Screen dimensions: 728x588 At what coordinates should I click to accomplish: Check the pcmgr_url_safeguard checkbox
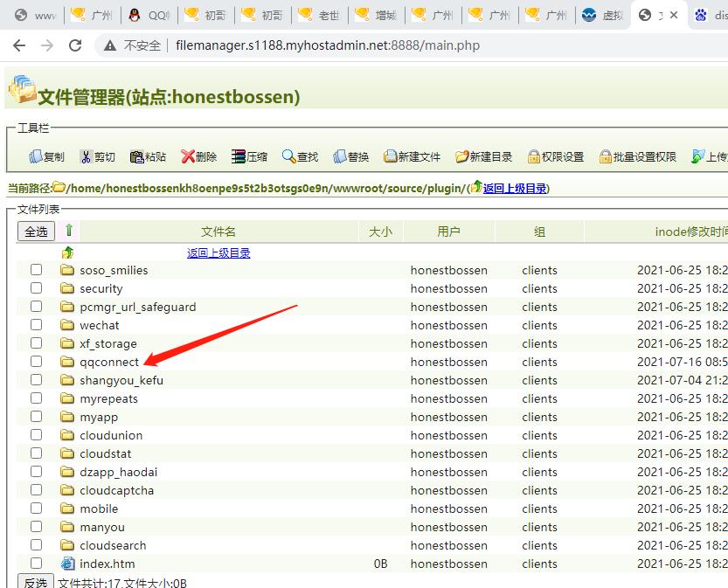tap(36, 307)
